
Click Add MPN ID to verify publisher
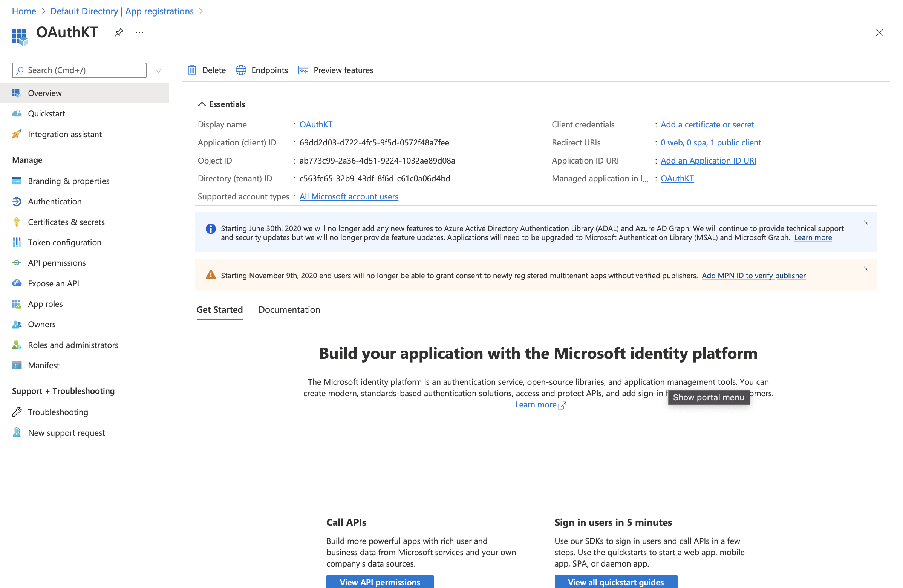[753, 276]
